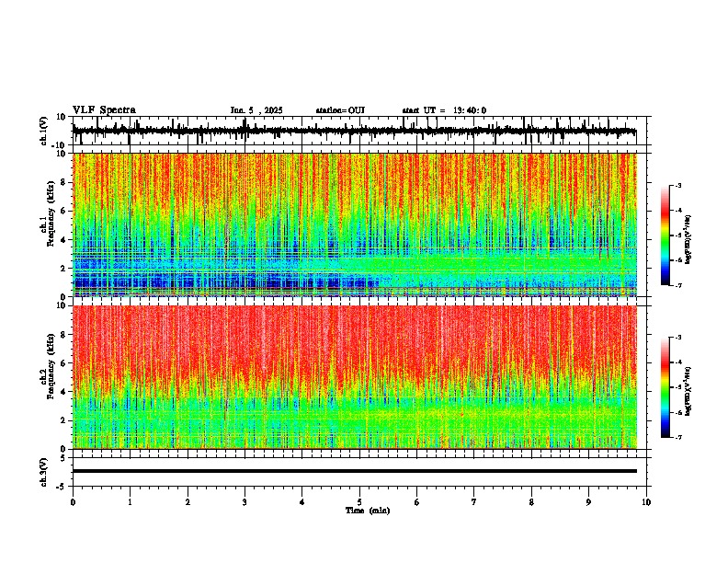Viewport: 728px width, 563px height.
Task: Click the "station=OUI" header text
Action: coord(340,110)
